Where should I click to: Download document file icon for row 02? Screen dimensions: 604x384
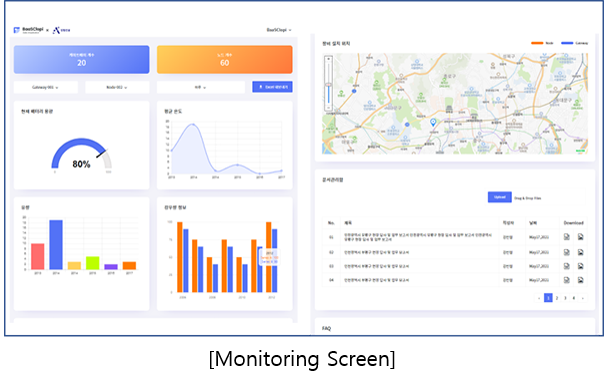point(567,252)
